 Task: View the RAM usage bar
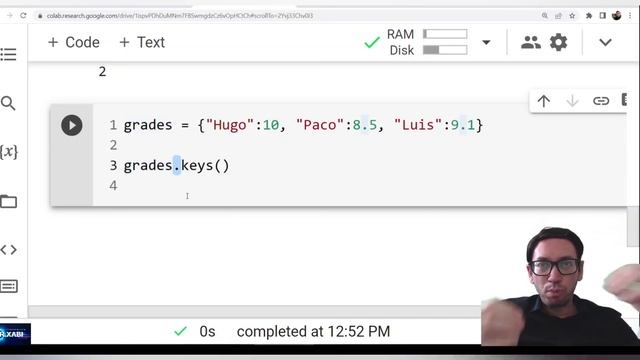point(445,34)
